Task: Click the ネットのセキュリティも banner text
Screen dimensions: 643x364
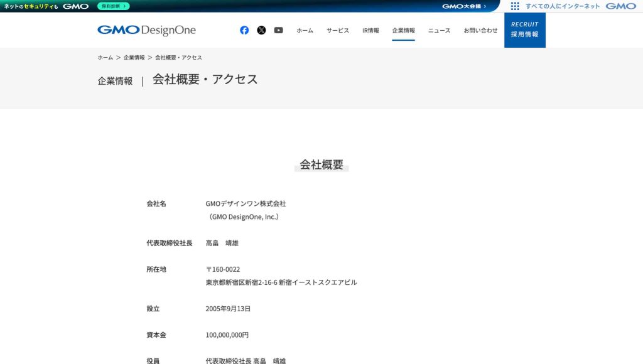Action: pyautogui.click(x=31, y=6)
